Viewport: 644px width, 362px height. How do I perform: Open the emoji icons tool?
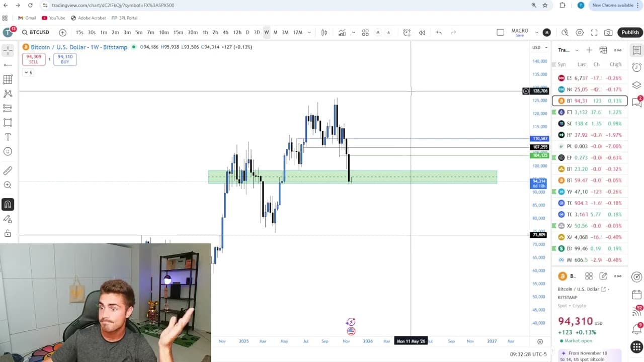coord(8,151)
